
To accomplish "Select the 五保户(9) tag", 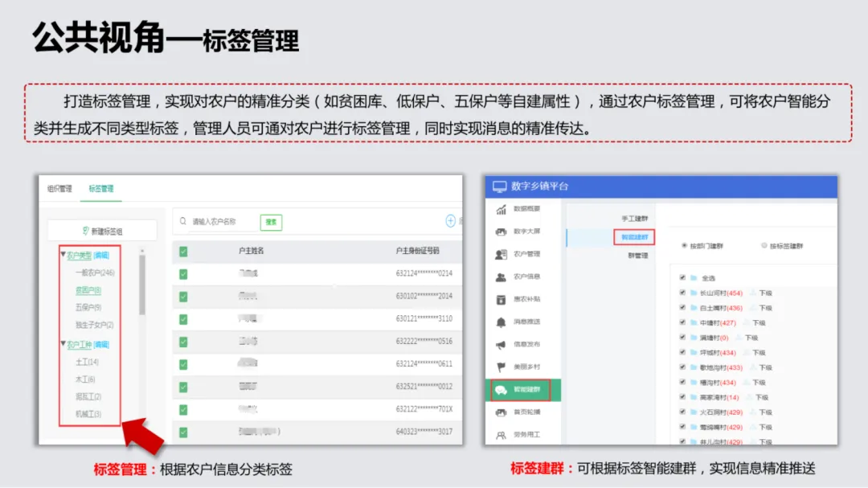I will click(88, 307).
